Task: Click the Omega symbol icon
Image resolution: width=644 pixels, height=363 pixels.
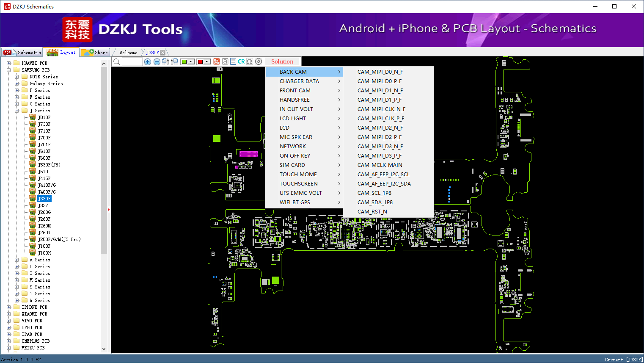Action: pos(250,61)
